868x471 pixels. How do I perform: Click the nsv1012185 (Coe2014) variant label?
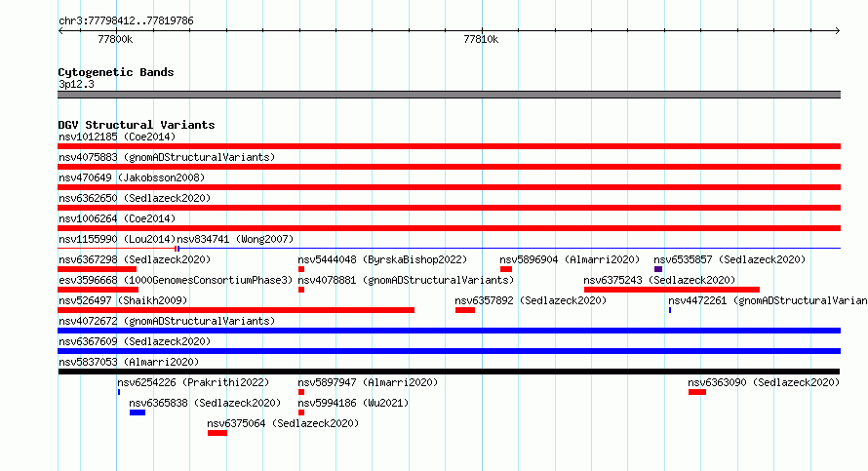coord(117,137)
